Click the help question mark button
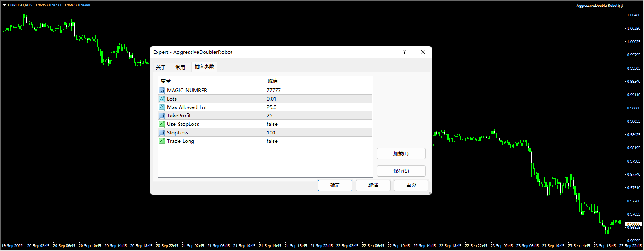Image resolution: width=644 pixels, height=251 pixels. point(405,52)
